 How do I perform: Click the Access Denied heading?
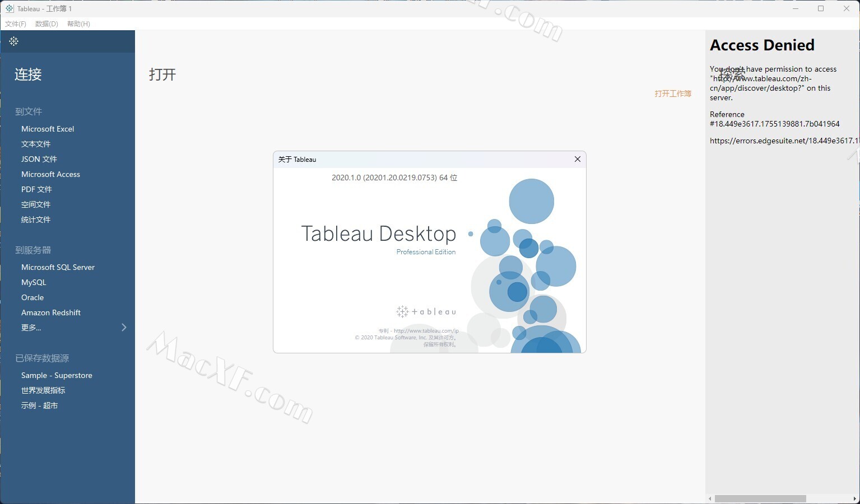click(762, 45)
